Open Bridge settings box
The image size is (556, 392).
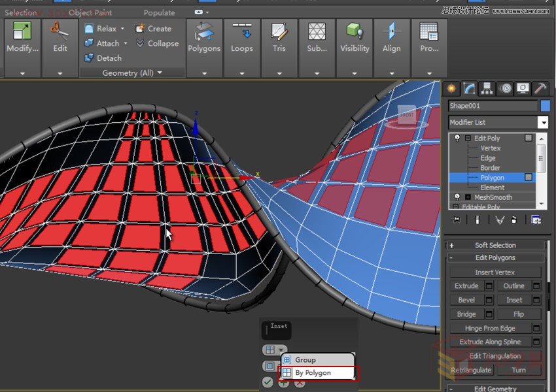[x=489, y=314]
